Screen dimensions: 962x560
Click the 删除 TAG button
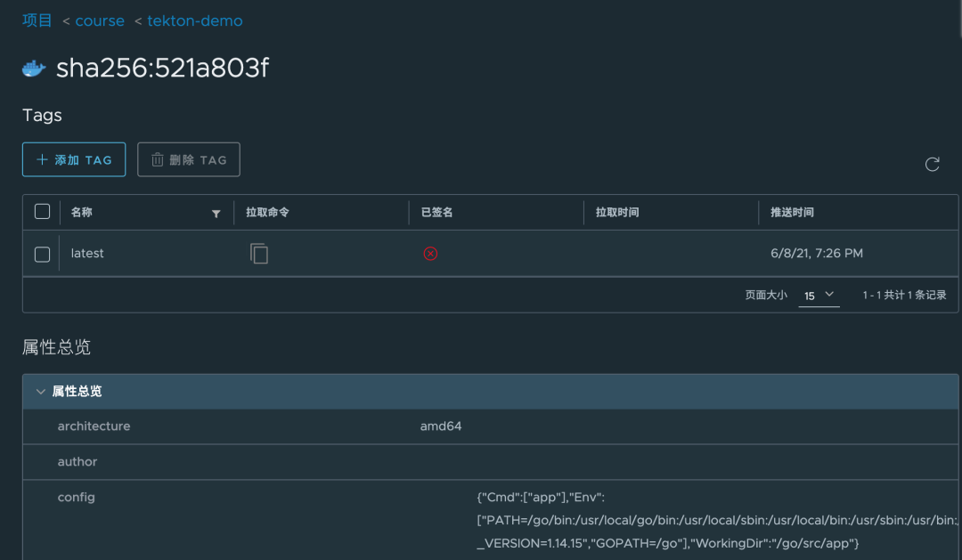[188, 159]
